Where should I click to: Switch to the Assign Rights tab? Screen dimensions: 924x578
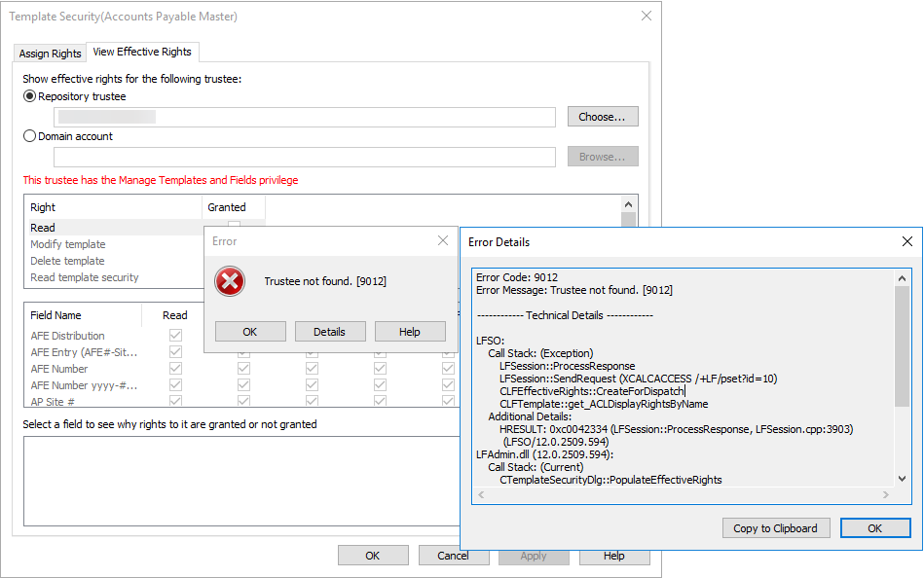pos(50,53)
